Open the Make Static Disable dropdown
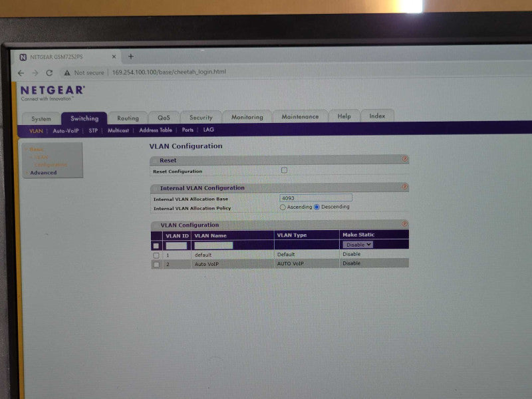The width and height of the screenshot is (532, 399). point(358,245)
